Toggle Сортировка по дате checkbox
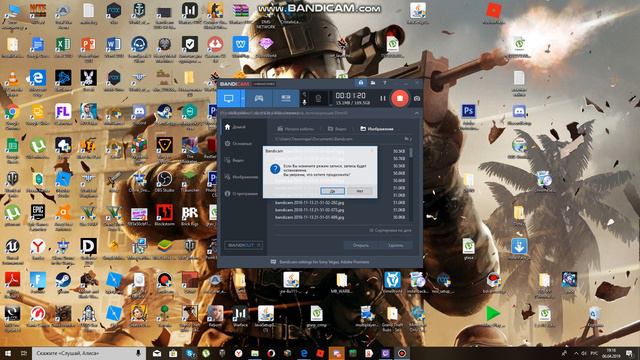 click(x=390, y=230)
